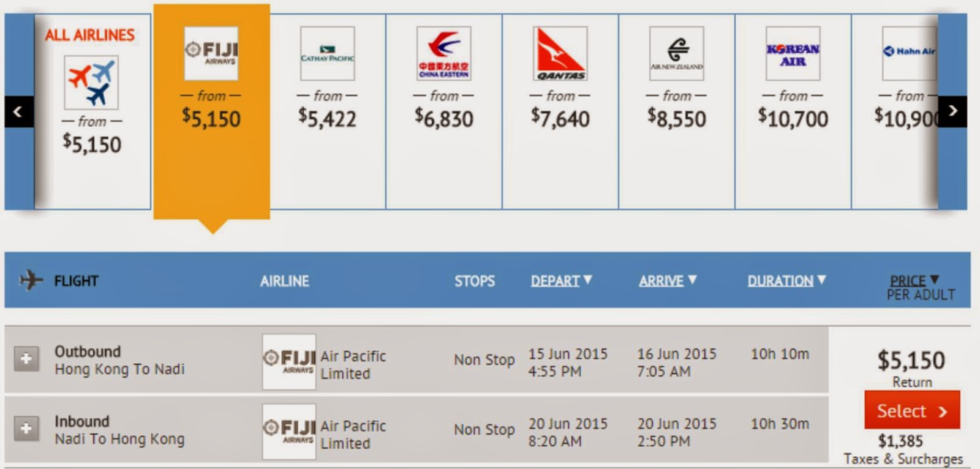Choose the Cathay Pacific airline logo
This screenshot has height=469, width=980.
click(x=327, y=53)
